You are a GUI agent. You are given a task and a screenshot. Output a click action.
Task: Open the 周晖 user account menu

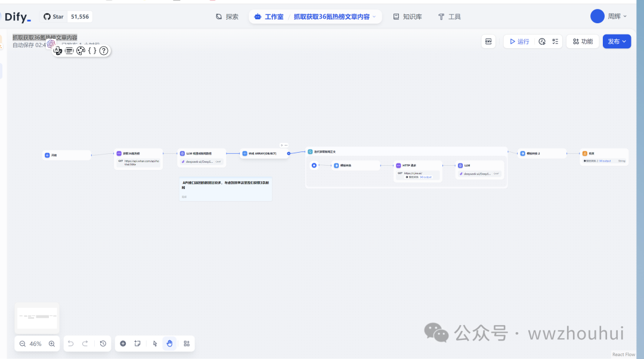[x=609, y=16]
